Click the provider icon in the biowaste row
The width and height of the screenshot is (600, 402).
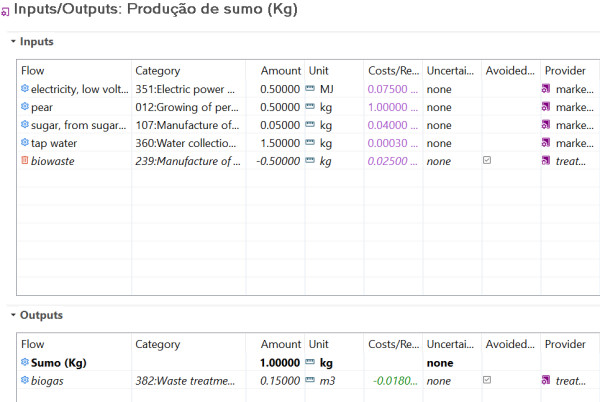[x=546, y=161]
